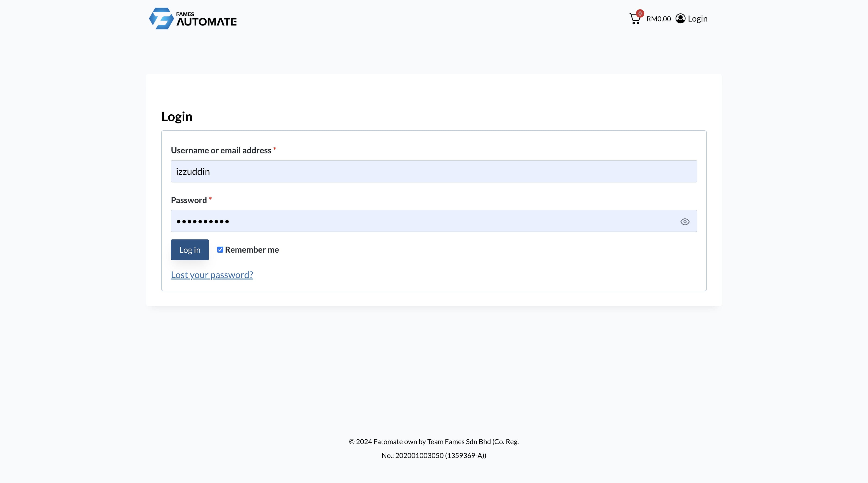Open the Login link in header
The width and height of the screenshot is (868, 483).
coord(698,19)
